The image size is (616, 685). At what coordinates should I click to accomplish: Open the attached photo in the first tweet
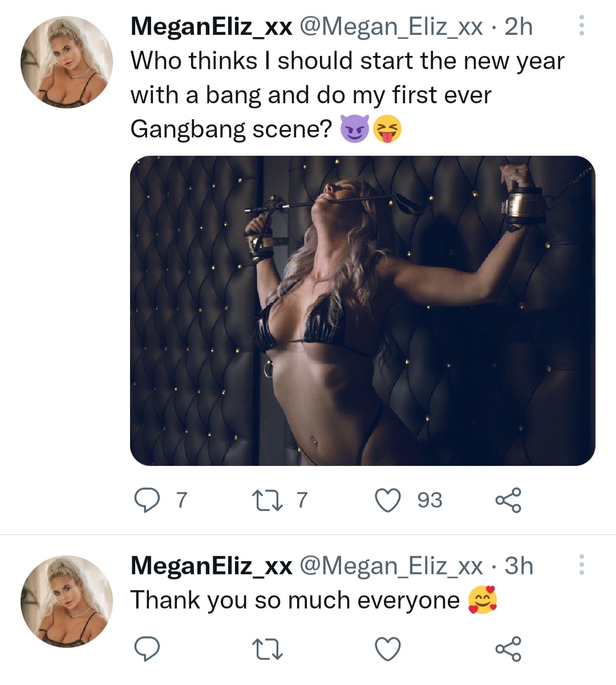(x=362, y=311)
